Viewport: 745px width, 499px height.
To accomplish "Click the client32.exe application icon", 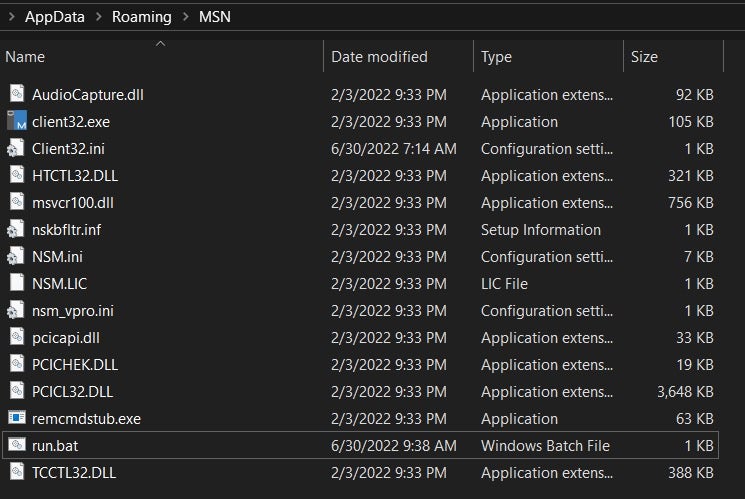I will [x=16, y=122].
